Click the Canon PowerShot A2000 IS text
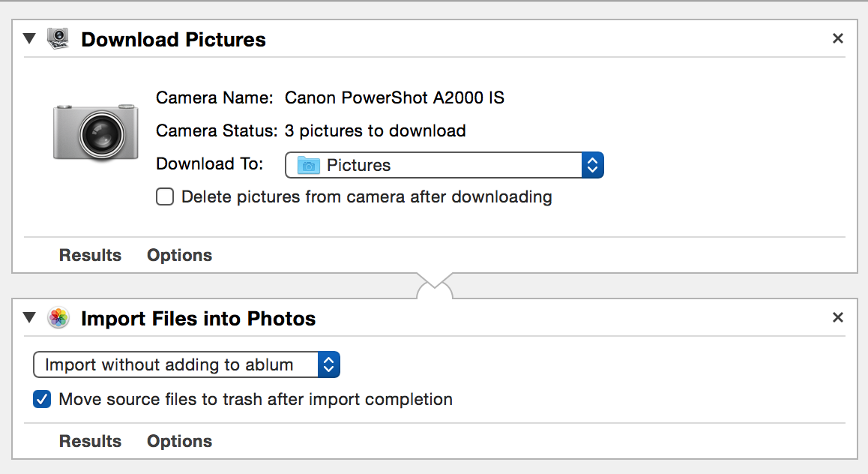 [394, 98]
